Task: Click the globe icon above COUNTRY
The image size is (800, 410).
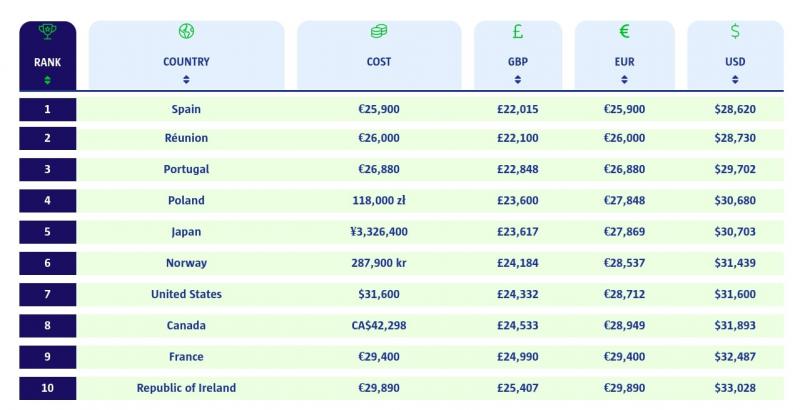Action: click(x=186, y=31)
